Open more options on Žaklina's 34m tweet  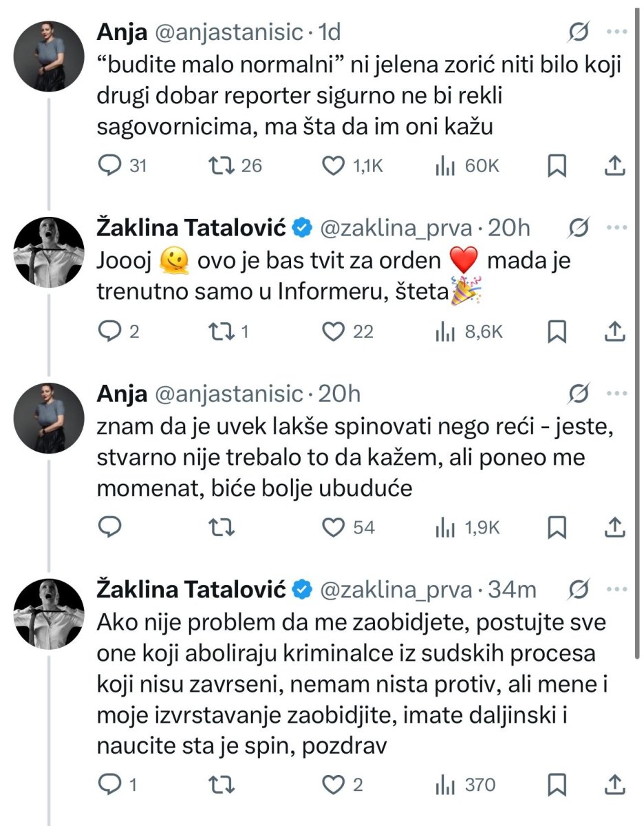click(616, 590)
